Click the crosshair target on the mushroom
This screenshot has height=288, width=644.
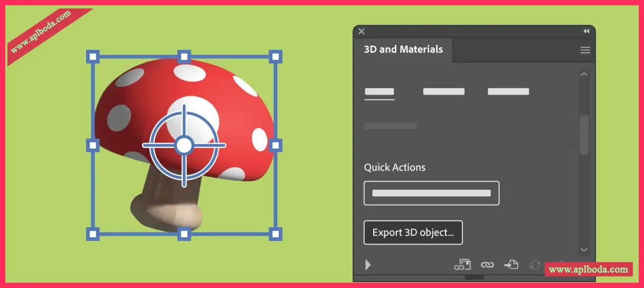point(184,145)
